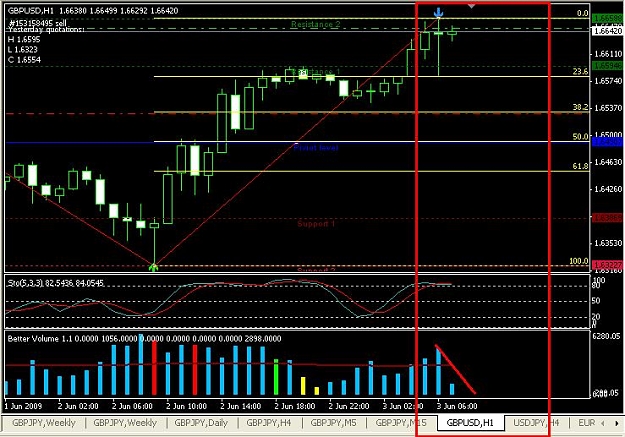Select the Fibonacci 23.6 level label
The image size is (625, 437).
pos(580,71)
